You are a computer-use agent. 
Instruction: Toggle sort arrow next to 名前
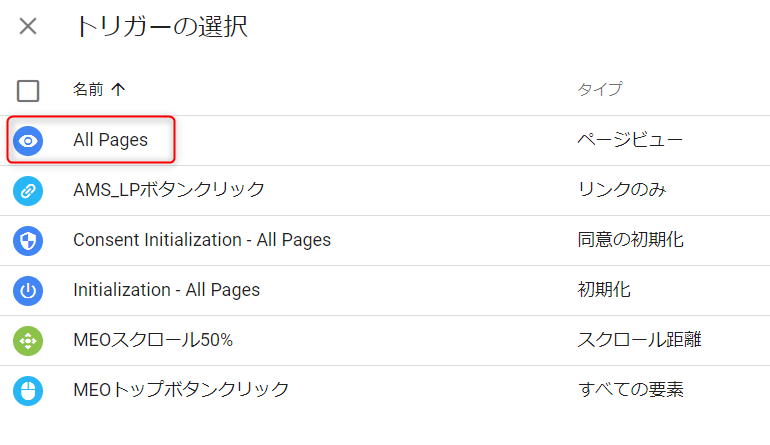click(118, 89)
